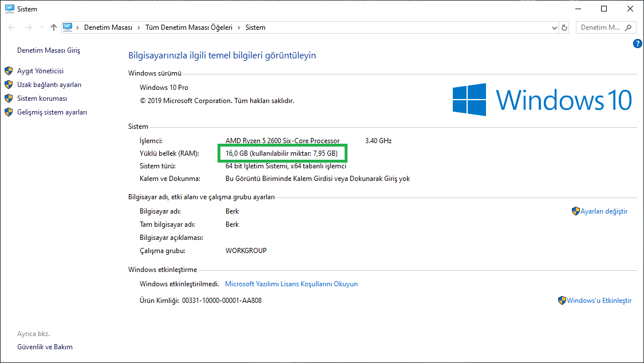Minimize the Sistem window

pos(578,9)
